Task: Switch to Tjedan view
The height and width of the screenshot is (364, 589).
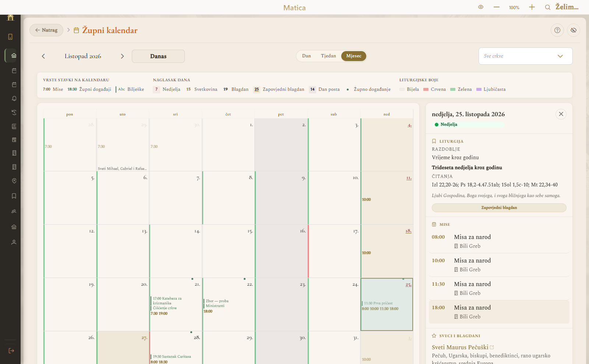Action: click(x=328, y=56)
